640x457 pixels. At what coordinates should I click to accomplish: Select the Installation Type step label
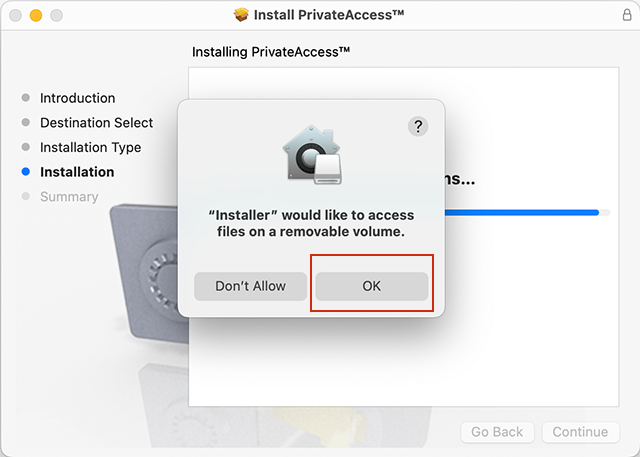91,147
